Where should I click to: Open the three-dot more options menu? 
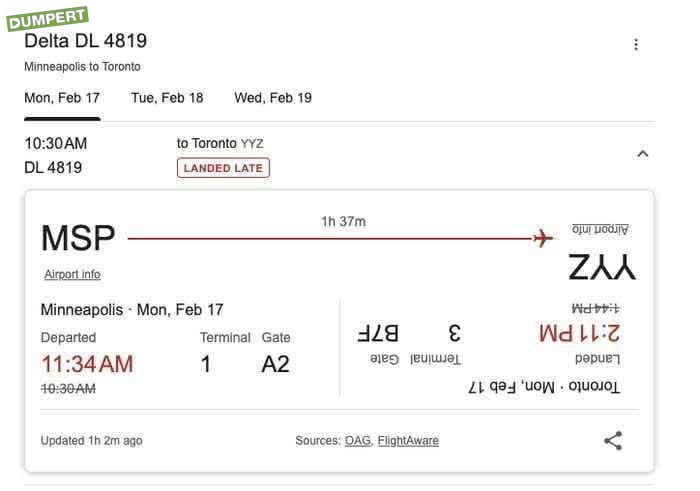[x=636, y=44]
